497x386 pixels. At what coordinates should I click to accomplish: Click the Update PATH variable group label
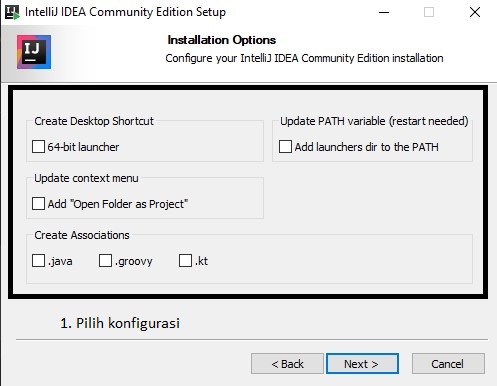(374, 121)
